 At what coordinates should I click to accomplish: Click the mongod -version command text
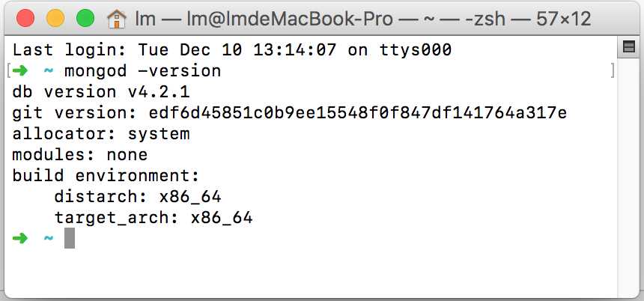(x=143, y=71)
